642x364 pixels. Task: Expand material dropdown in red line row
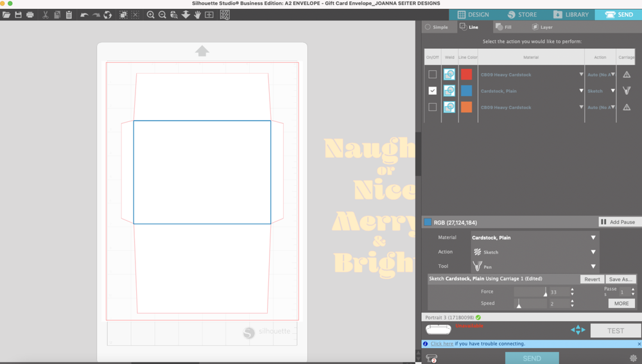[x=581, y=74]
